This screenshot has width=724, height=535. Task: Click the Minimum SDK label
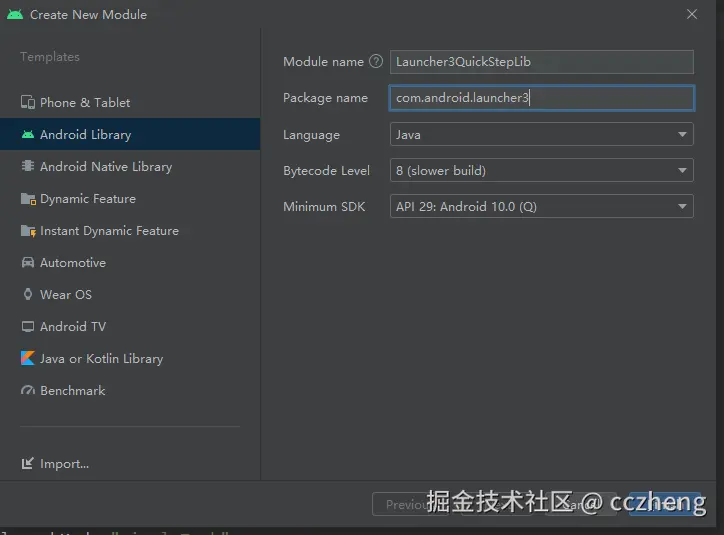[x=324, y=206]
